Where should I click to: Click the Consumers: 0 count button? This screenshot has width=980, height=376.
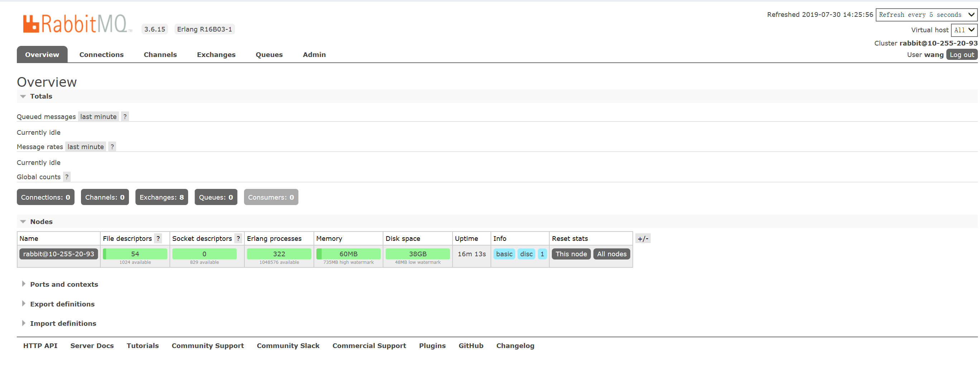tap(271, 197)
